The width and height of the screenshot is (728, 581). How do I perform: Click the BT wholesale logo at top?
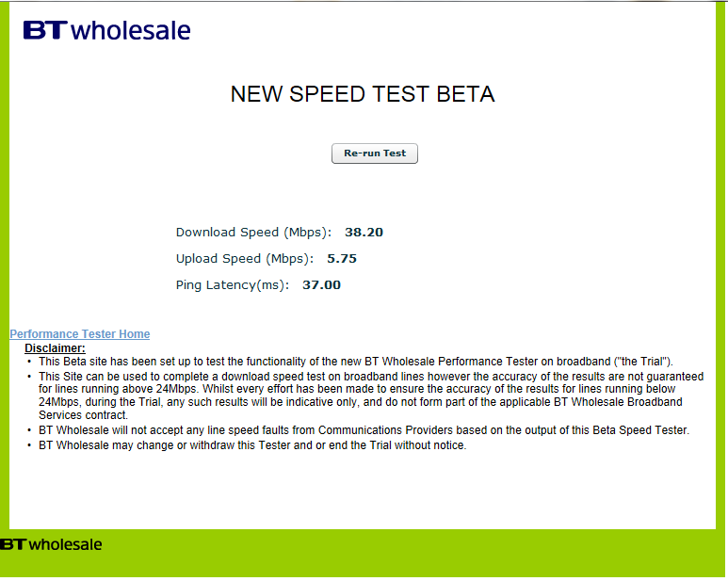coord(106,30)
